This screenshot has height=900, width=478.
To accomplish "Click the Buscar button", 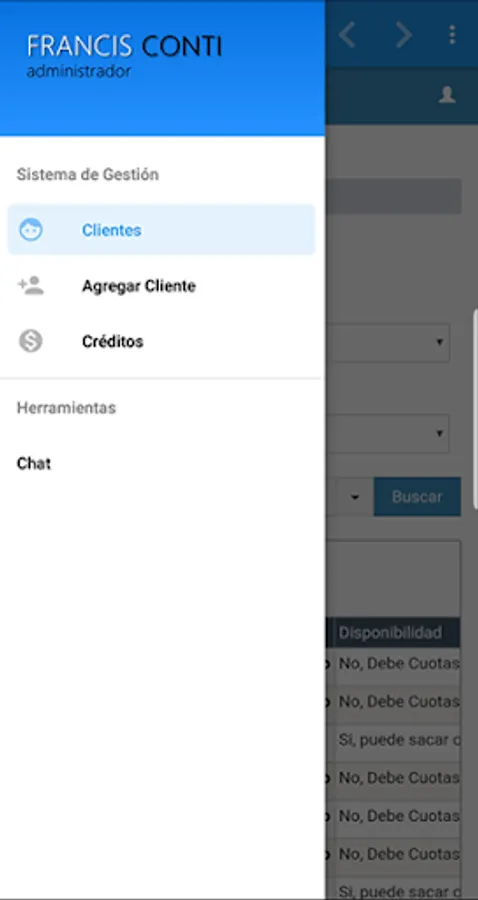I will 417,496.
